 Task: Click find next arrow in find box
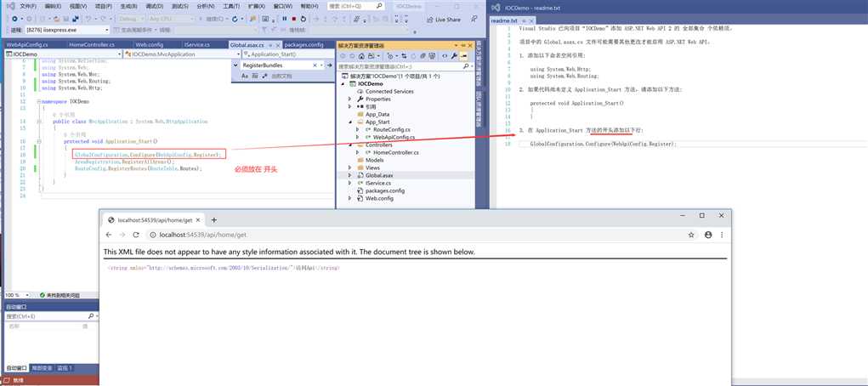(x=329, y=65)
